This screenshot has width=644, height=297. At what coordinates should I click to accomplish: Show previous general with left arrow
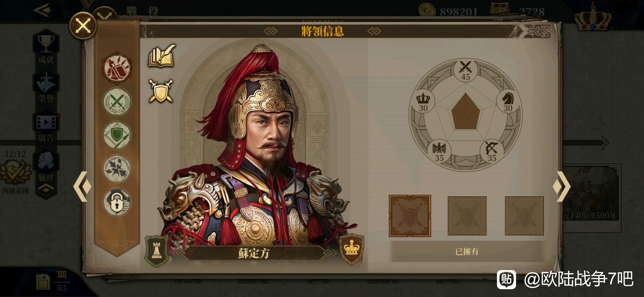point(82,187)
